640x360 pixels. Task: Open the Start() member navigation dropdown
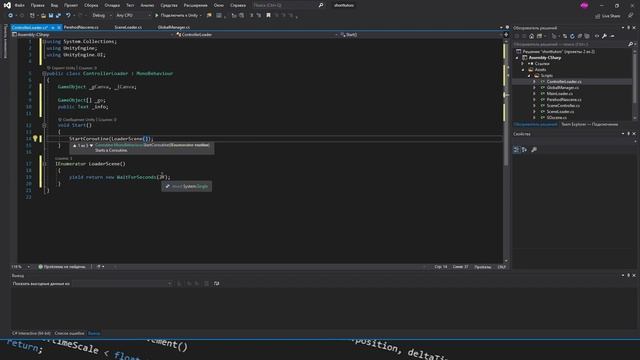click(421, 35)
